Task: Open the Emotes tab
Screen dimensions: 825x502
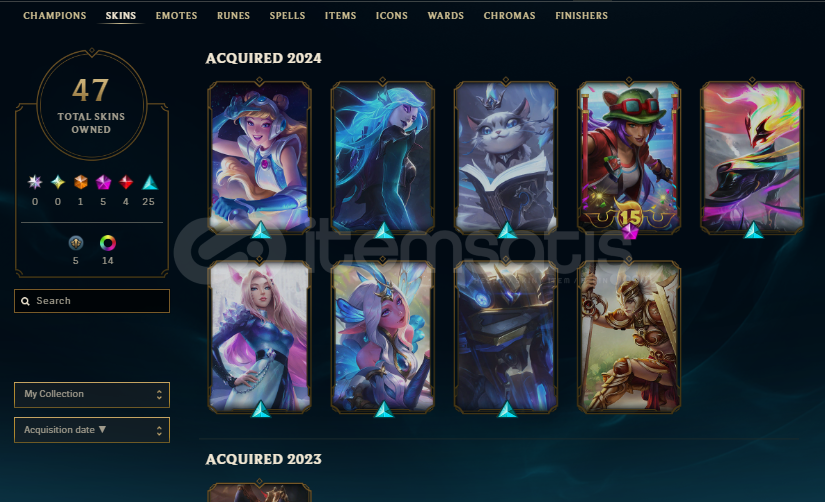Action: 176,16
